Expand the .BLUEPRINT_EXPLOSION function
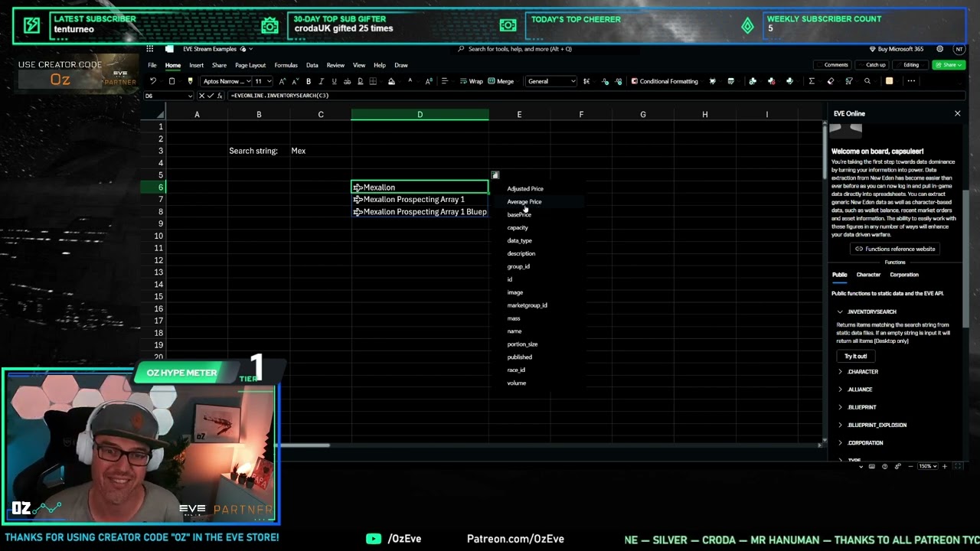Viewport: 980px width, 551px height. point(840,425)
